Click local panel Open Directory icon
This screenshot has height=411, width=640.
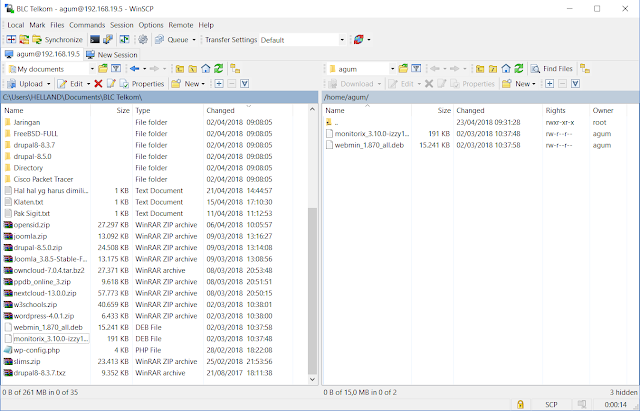point(103,69)
